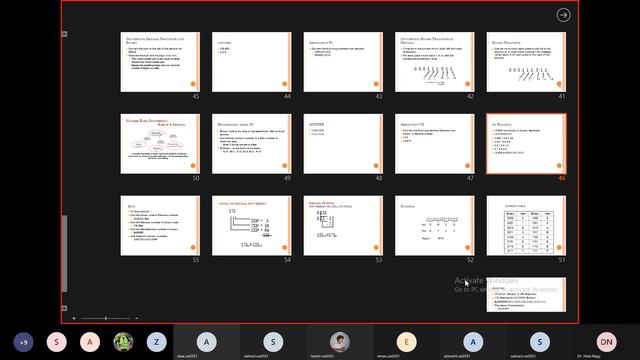Click the pink S participant avatar
This screenshot has height=360, width=640.
coord(56,342)
